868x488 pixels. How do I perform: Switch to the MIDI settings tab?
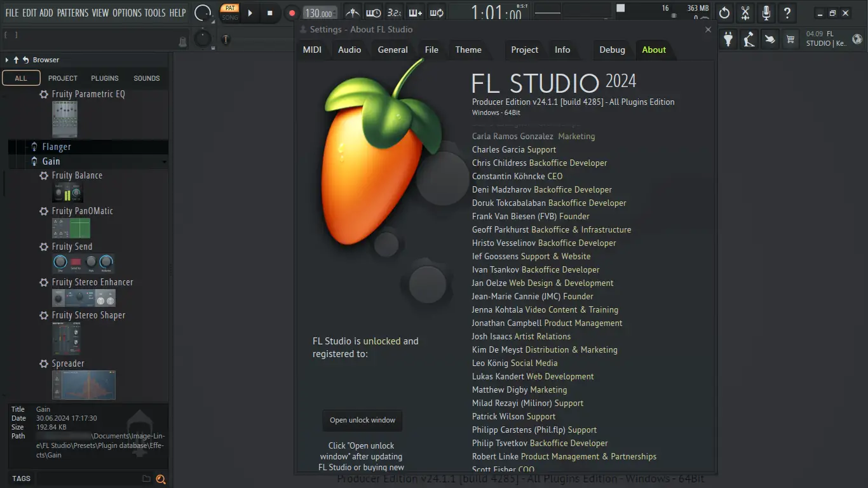point(312,50)
